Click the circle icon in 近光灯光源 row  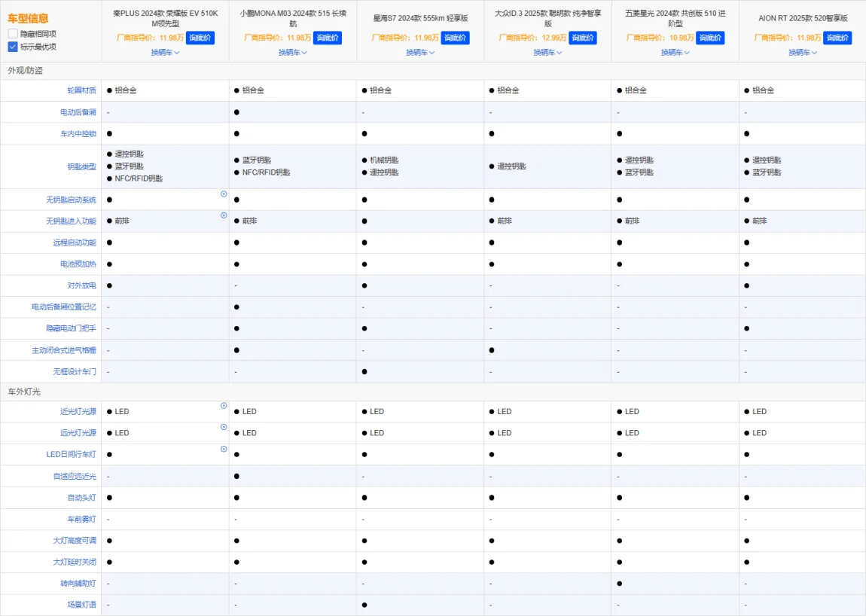[x=224, y=406]
